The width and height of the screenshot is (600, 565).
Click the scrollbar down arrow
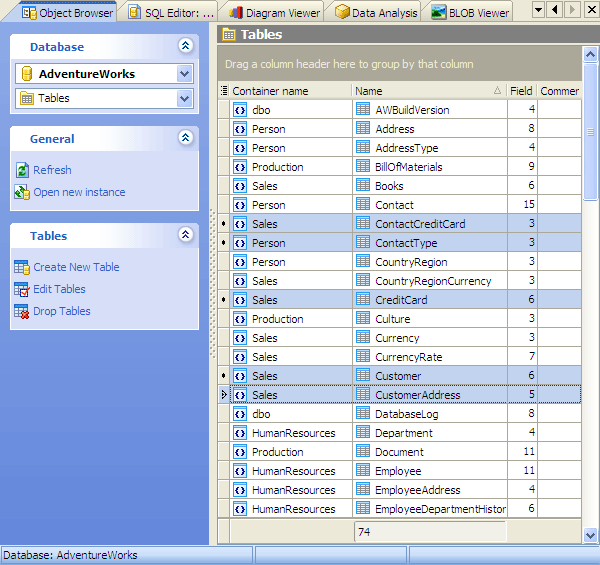pyautogui.click(x=590, y=535)
